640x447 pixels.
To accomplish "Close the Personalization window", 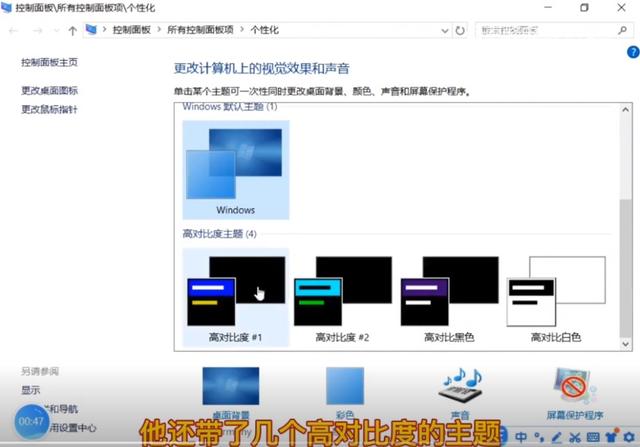I will [621, 7].
